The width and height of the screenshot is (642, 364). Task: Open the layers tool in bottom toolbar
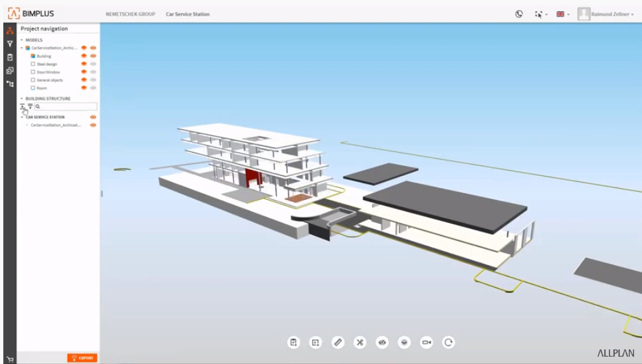point(404,342)
